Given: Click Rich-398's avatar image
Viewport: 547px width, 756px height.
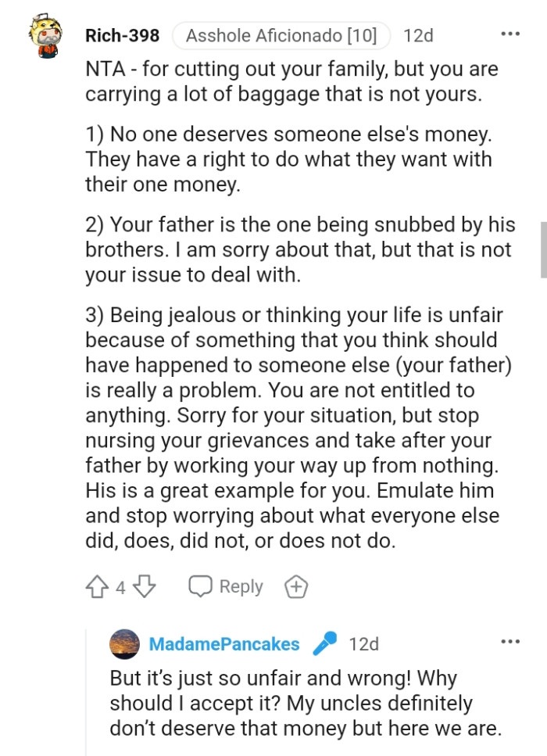Looking at the screenshot, I should [x=47, y=35].
